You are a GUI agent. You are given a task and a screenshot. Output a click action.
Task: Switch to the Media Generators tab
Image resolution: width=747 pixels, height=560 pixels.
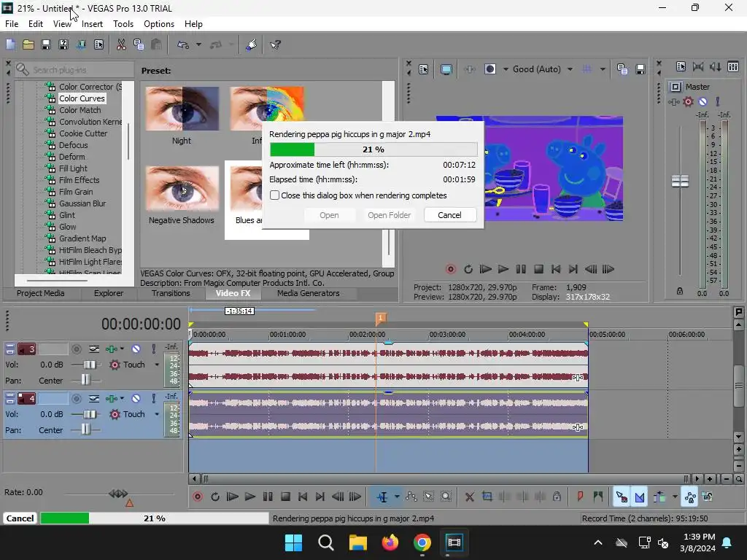click(x=309, y=293)
